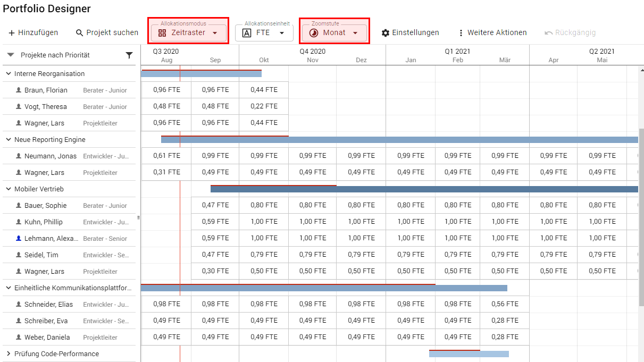
Task: Open the Zoomstufe Monat dropdown
Action: tap(334, 33)
